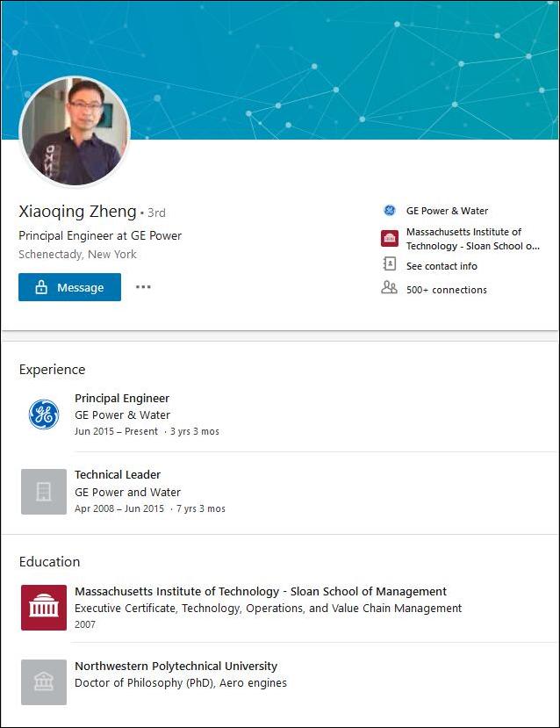Click the connections people icon
The width and height of the screenshot is (560, 728).
389,288
